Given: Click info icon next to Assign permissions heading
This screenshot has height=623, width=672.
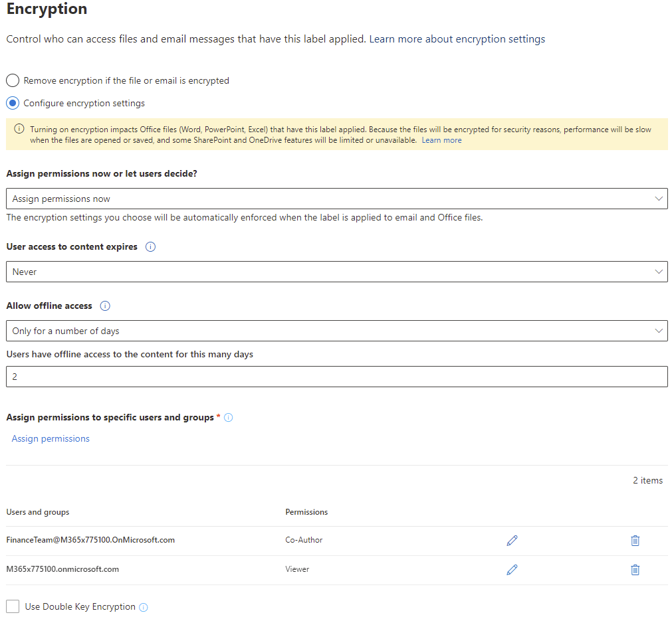Looking at the screenshot, I should (x=229, y=418).
